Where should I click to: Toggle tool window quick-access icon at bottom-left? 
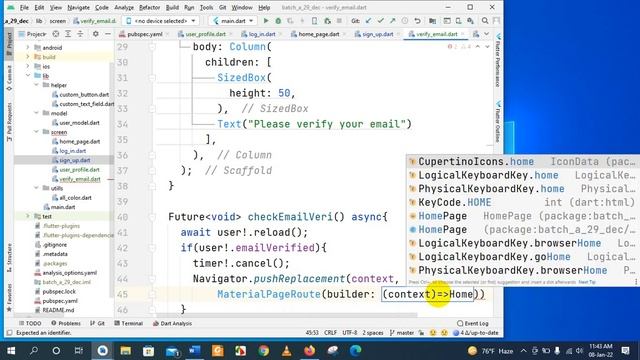(9, 333)
